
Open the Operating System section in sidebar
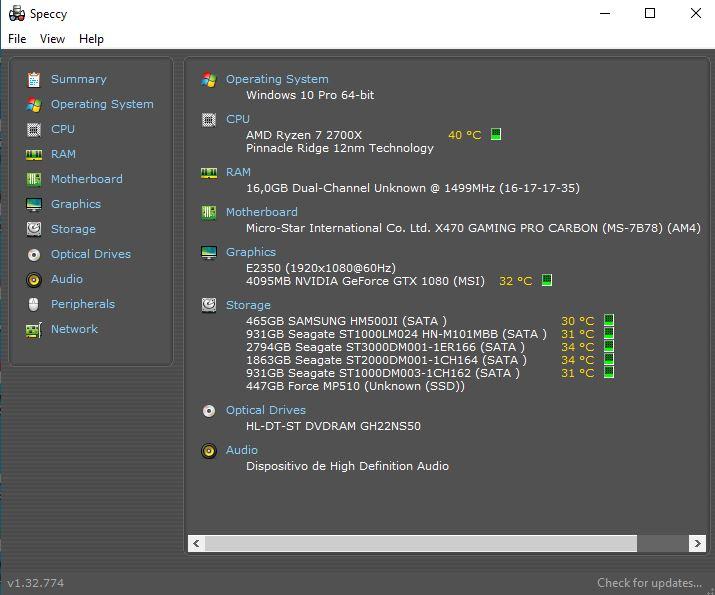pyautogui.click(x=102, y=104)
